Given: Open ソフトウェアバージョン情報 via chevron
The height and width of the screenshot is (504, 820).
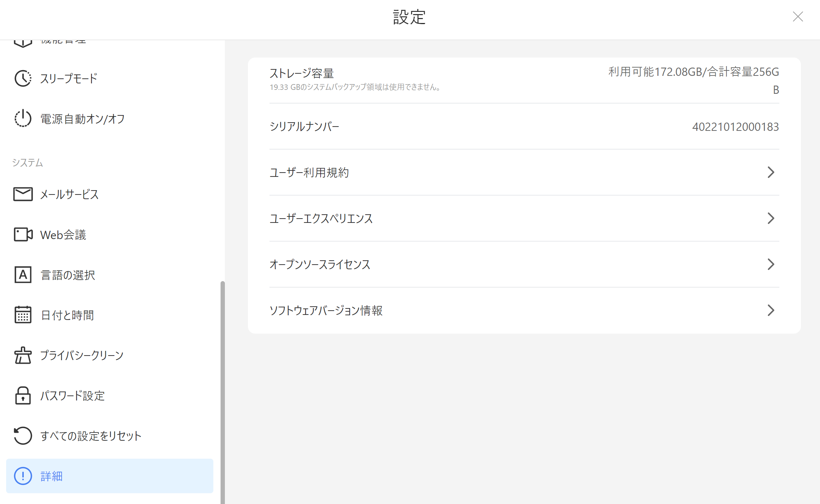Looking at the screenshot, I should [770, 310].
